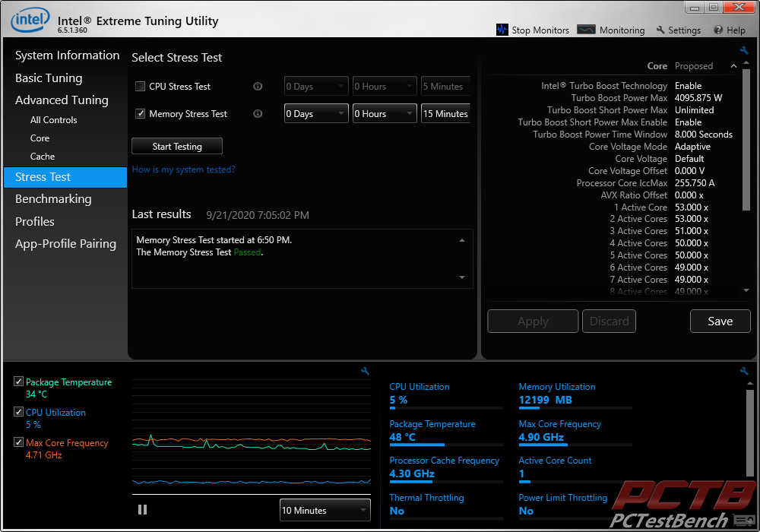Open CPU Stress Test Hours dropdown

[x=385, y=86]
